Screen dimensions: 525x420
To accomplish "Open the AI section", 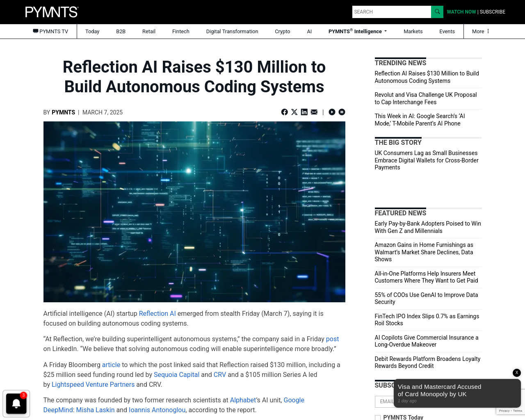I will [309, 32].
